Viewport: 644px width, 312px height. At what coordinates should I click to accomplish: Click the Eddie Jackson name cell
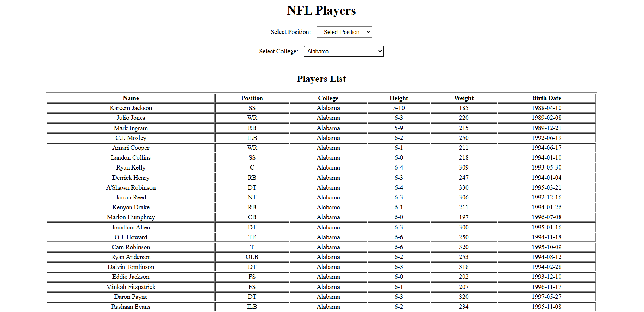pos(131,277)
